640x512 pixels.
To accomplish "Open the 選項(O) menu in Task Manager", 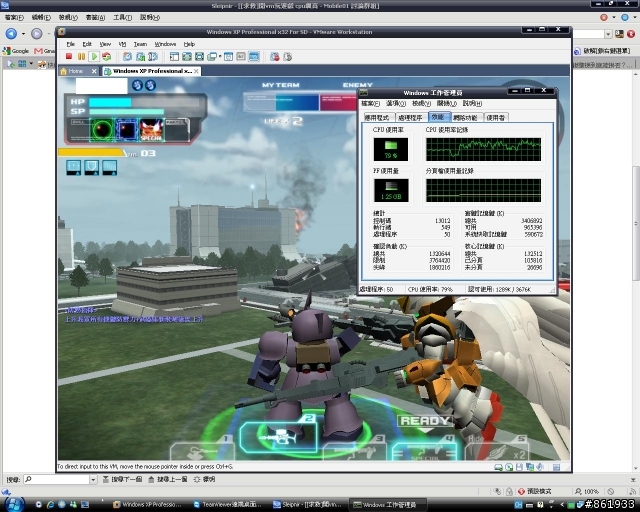I will 396,103.
